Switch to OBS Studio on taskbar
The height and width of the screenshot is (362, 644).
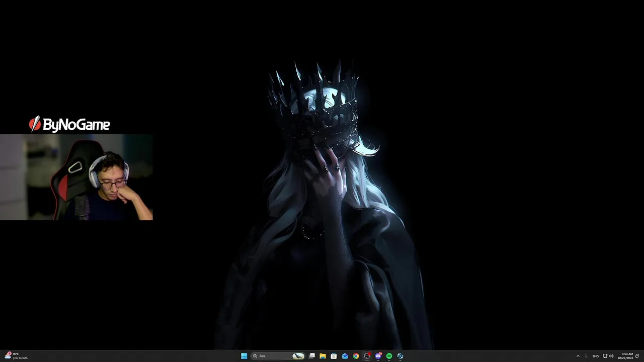(x=367, y=356)
